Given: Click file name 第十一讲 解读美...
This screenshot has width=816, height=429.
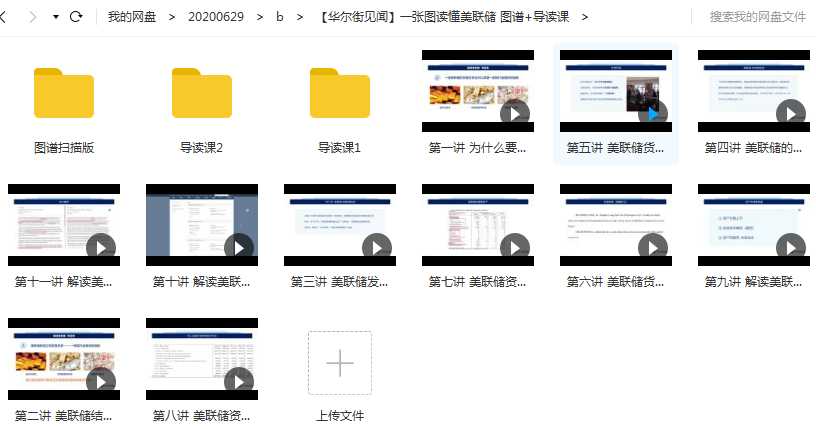Looking at the screenshot, I should pos(63,282).
